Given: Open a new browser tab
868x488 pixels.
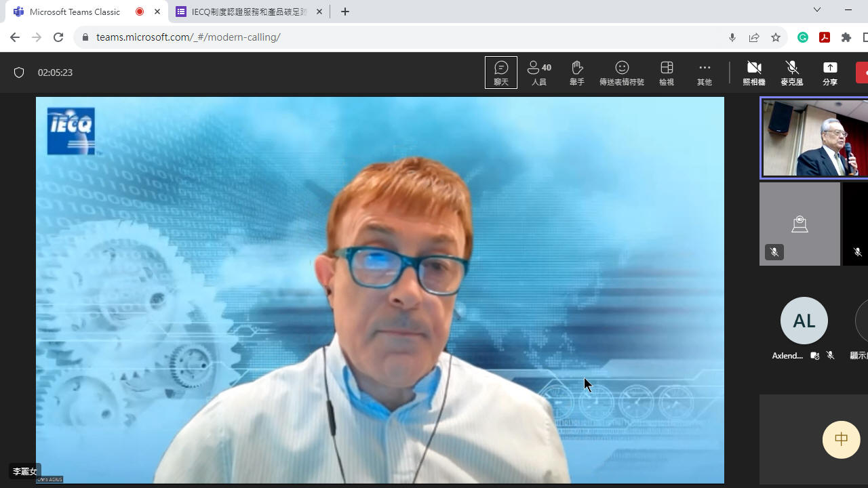Looking at the screenshot, I should tap(345, 12).
